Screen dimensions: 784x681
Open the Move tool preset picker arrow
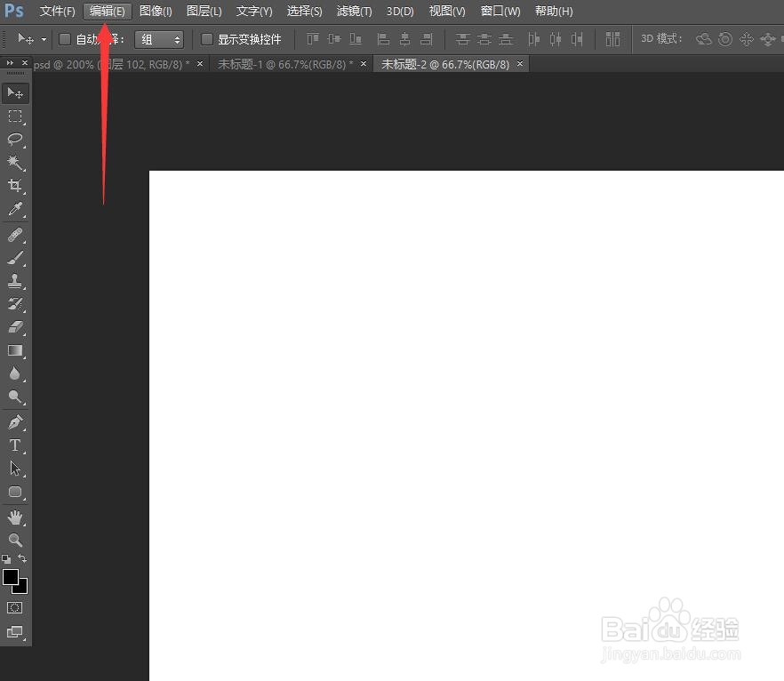point(44,39)
